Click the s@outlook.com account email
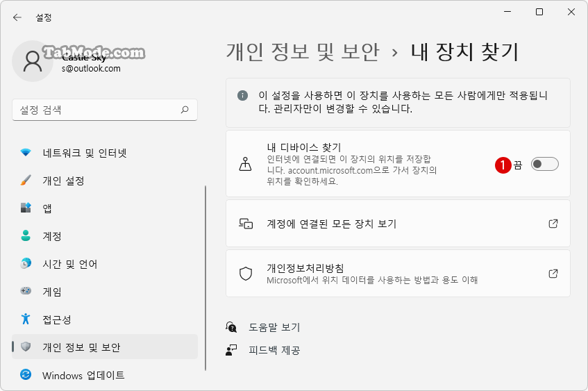 coord(91,69)
